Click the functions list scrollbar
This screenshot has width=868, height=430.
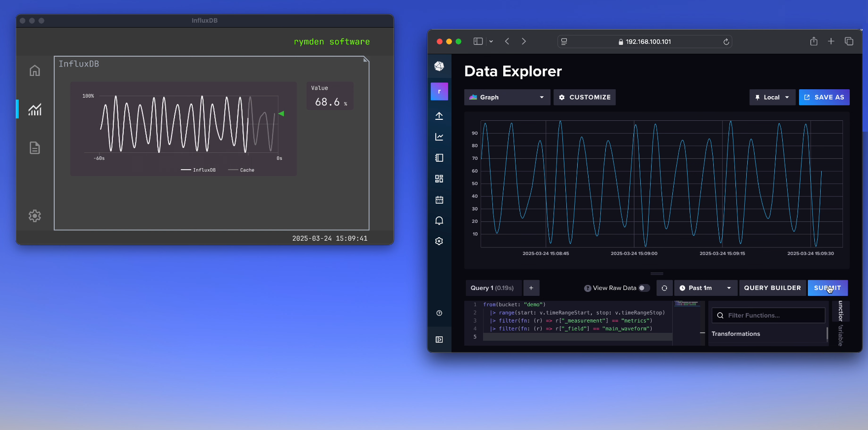coord(827,333)
